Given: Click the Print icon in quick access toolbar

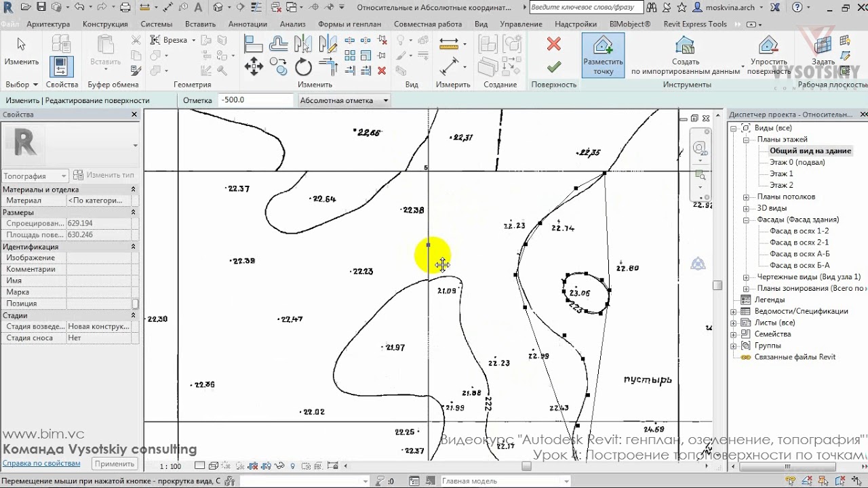Looking at the screenshot, I should pyautogui.click(x=125, y=7).
